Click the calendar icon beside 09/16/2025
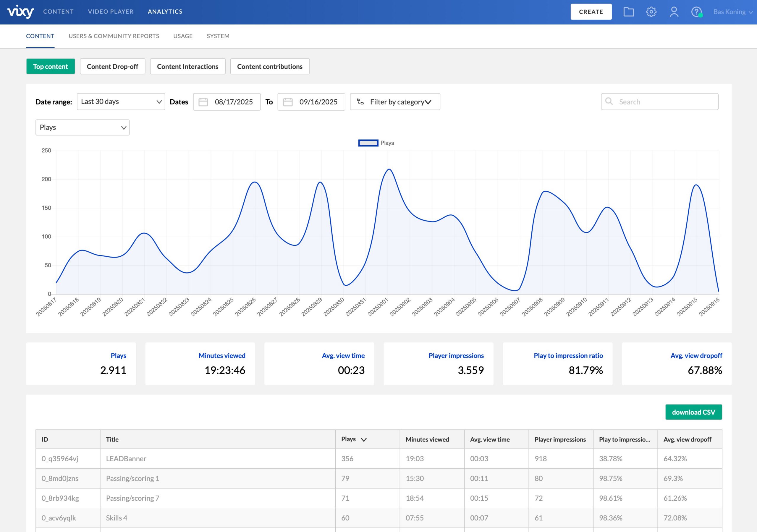 pyautogui.click(x=288, y=102)
